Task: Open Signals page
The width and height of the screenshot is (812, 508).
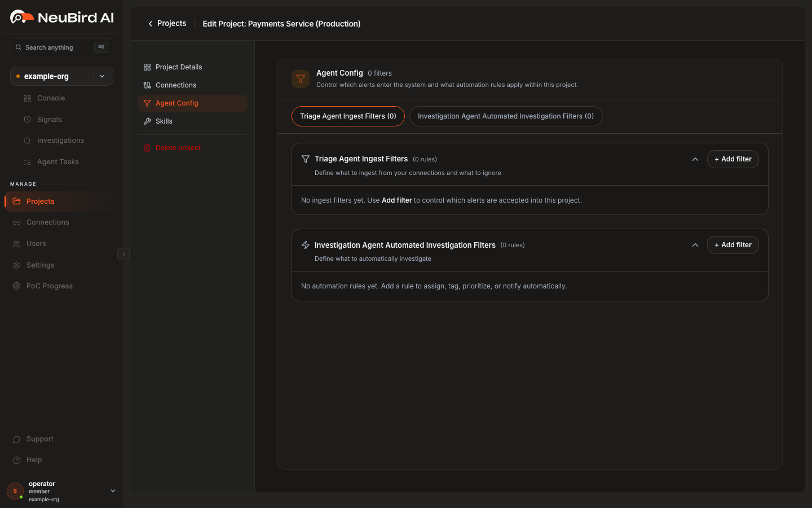Action: coord(50,120)
